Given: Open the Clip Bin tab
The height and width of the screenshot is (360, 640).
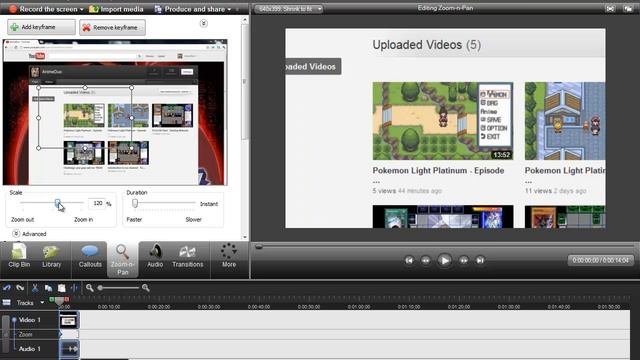Looking at the screenshot, I should click(x=19, y=256).
